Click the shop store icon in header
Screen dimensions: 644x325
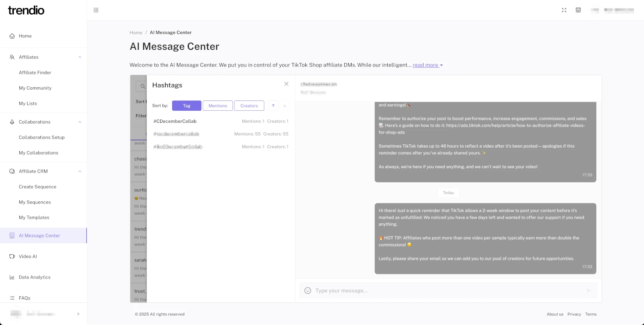coord(578,10)
